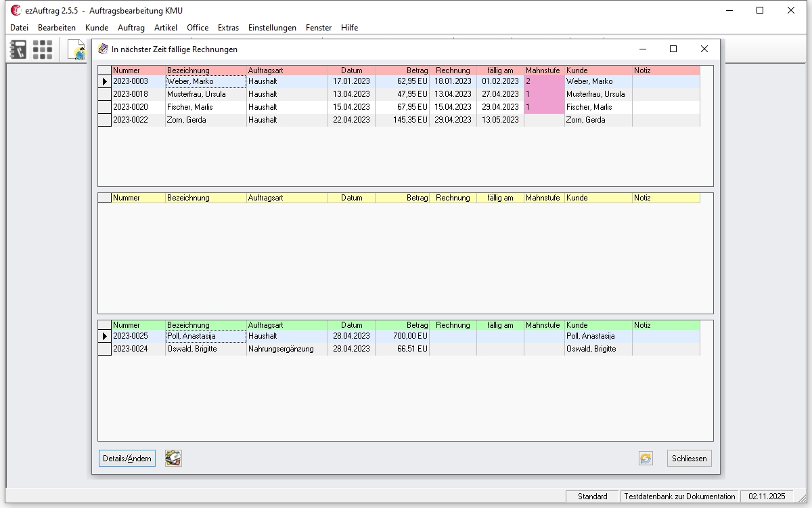Image resolution: width=812 pixels, height=508 pixels.
Task: Open the Bearbeiten menu
Action: (x=57, y=28)
